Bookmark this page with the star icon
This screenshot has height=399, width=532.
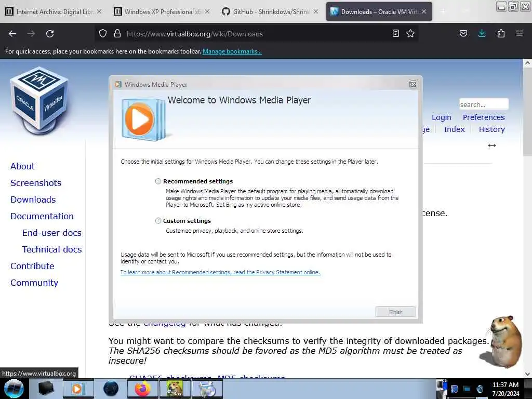click(410, 33)
